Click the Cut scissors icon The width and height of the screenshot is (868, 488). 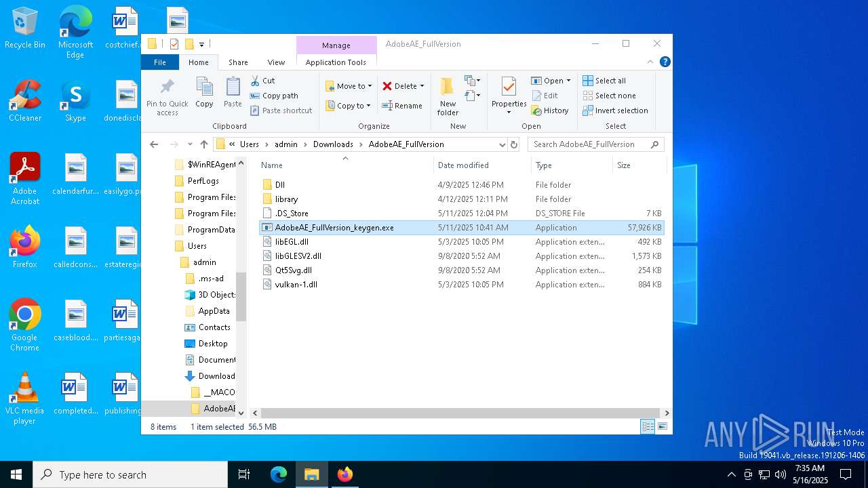255,81
